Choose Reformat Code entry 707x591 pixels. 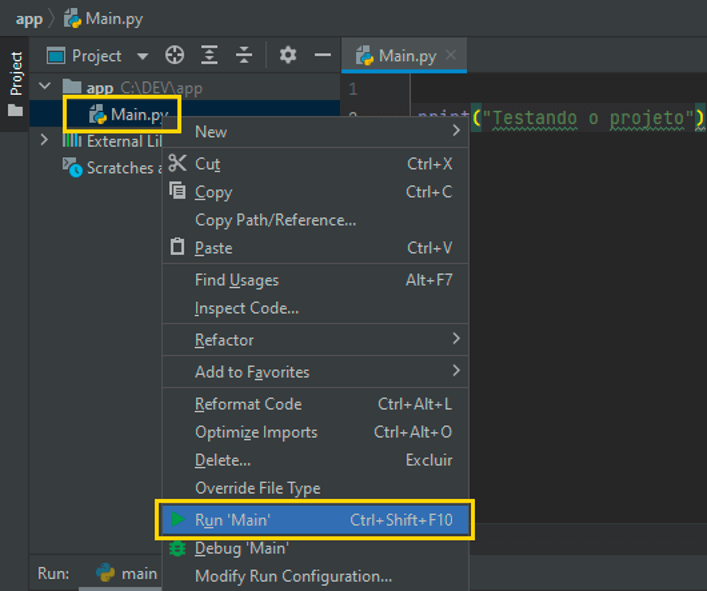(315, 403)
